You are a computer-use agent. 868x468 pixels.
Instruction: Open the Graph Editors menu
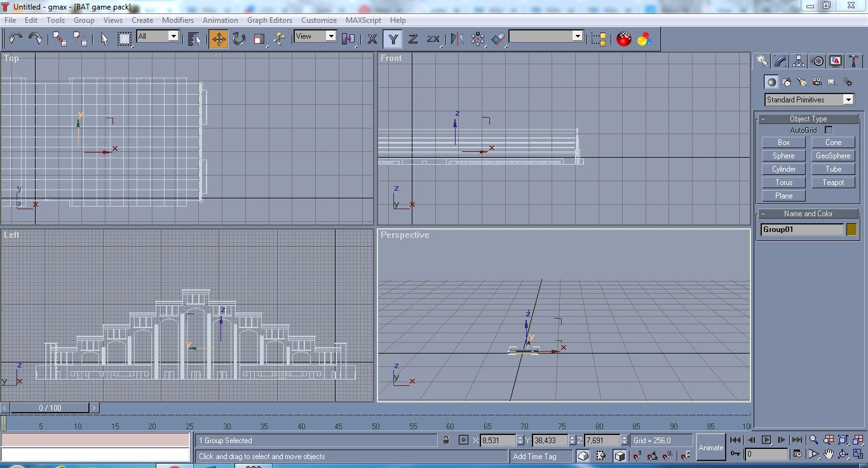[269, 20]
